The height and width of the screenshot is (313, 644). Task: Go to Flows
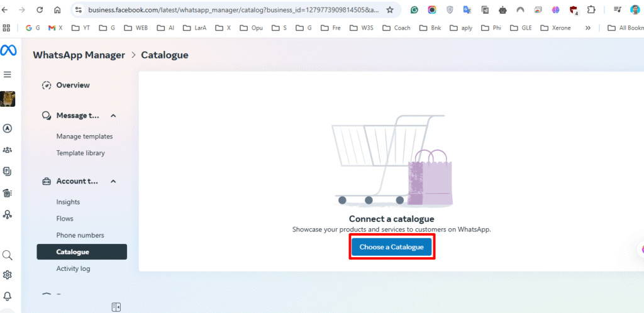tap(65, 219)
